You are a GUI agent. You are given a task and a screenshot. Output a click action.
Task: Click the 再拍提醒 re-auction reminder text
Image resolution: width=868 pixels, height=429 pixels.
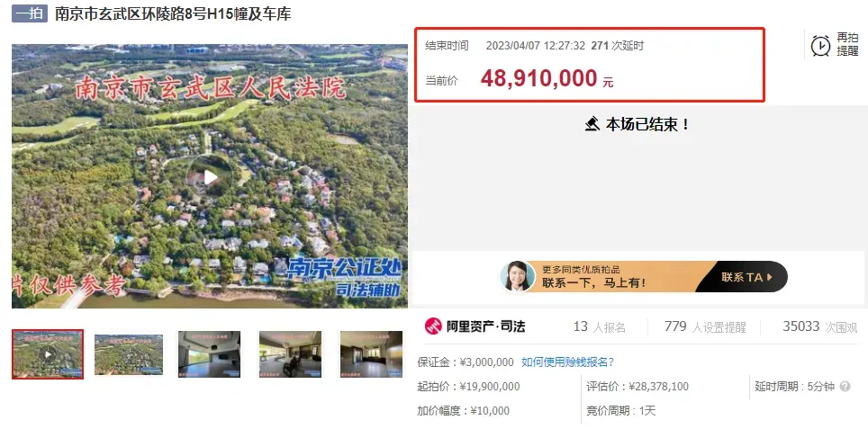pos(847,44)
